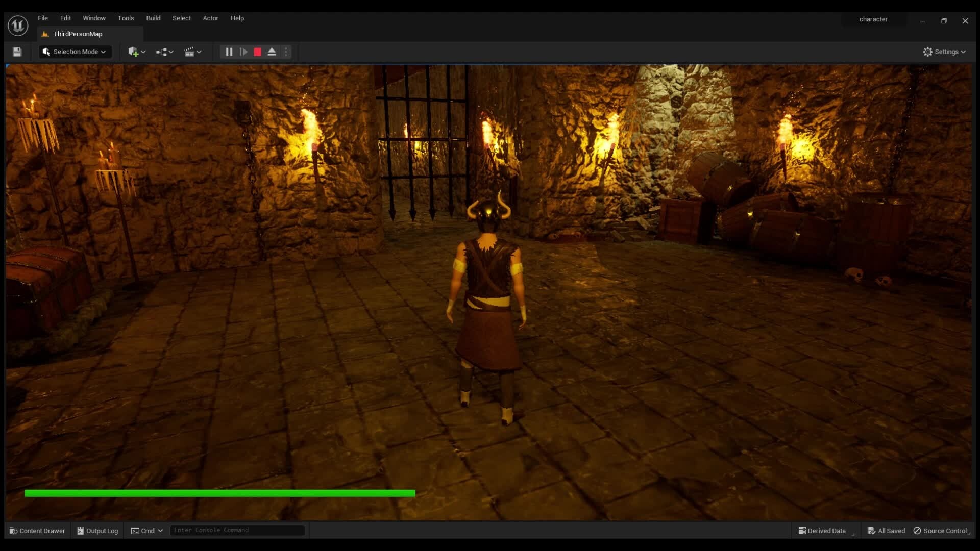The width and height of the screenshot is (980, 551).
Task: Open the Cmd console type dropdown
Action: click(146, 531)
